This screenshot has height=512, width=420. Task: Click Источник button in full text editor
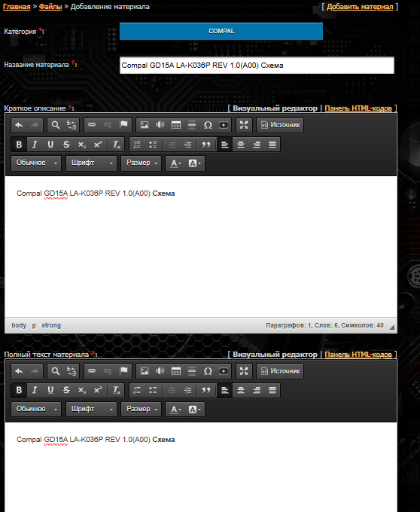(280, 371)
